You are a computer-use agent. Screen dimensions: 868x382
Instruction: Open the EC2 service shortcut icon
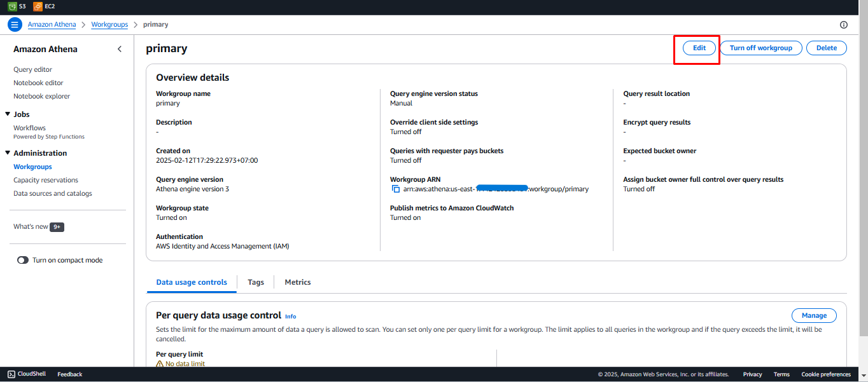[38, 6]
